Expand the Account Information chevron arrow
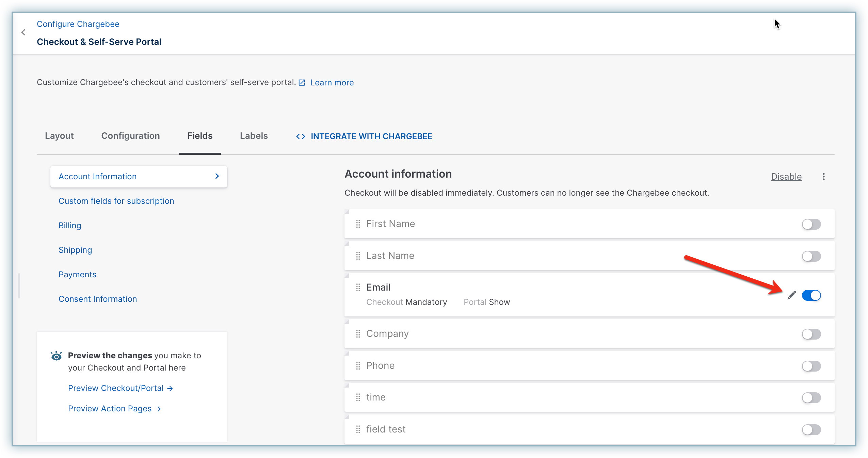 (217, 176)
